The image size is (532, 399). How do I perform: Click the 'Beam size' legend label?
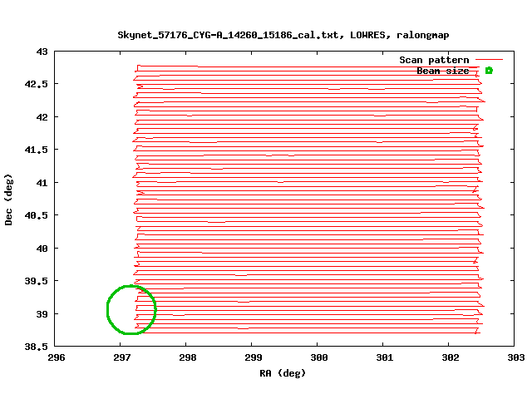click(x=443, y=71)
